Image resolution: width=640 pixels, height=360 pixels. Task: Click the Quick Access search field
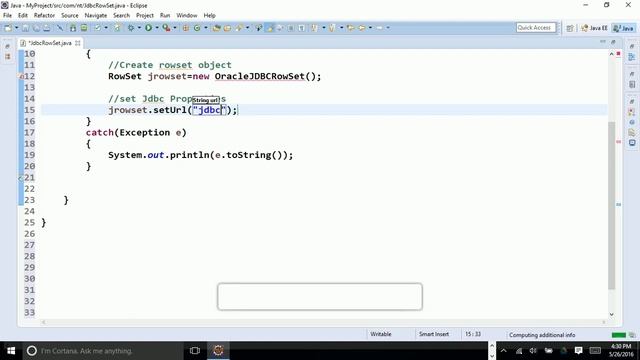click(536, 28)
